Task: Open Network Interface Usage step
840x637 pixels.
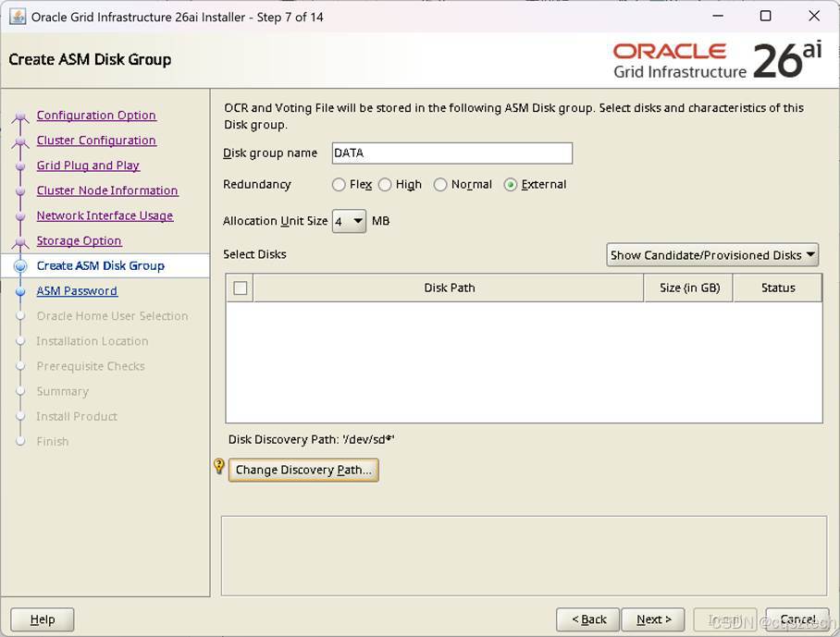Action: (105, 215)
